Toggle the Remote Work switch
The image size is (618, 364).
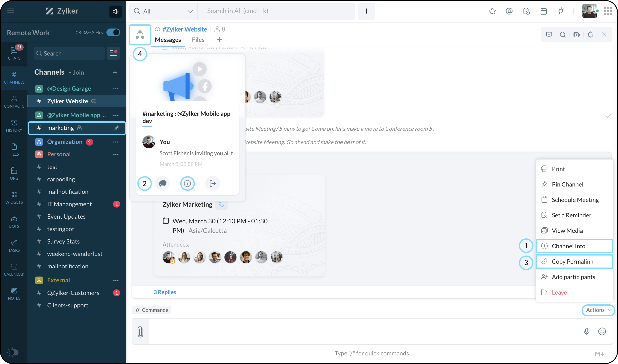113,33
